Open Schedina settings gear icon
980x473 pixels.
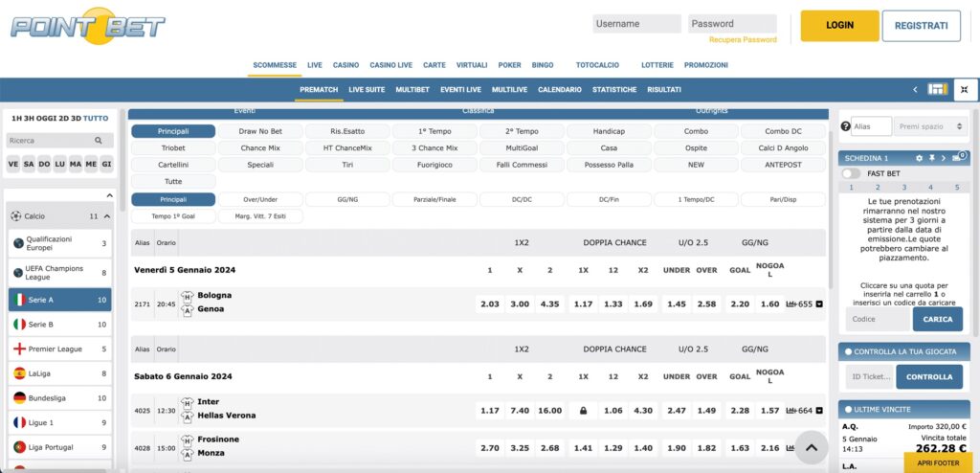click(x=919, y=158)
